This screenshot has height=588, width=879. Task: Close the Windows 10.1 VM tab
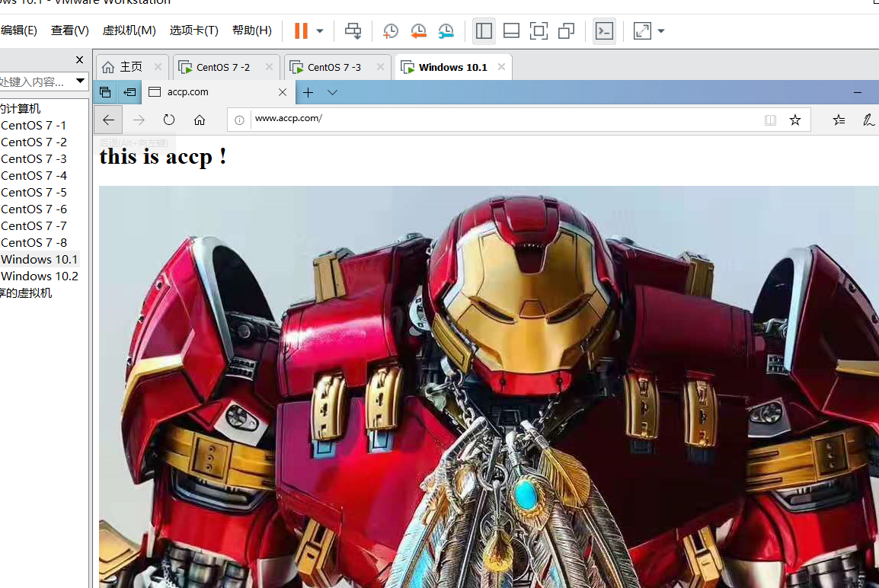coord(501,67)
